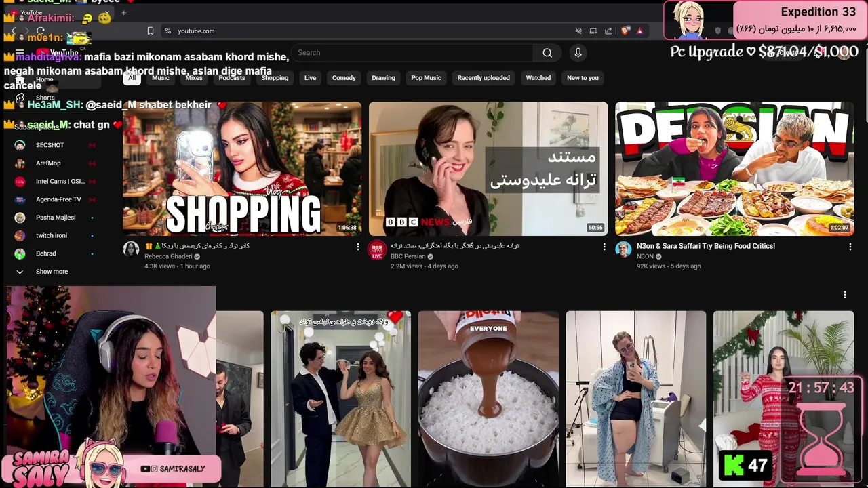Open the gold dress couple Short
Image resolution: width=868 pixels, height=488 pixels.
(340, 399)
